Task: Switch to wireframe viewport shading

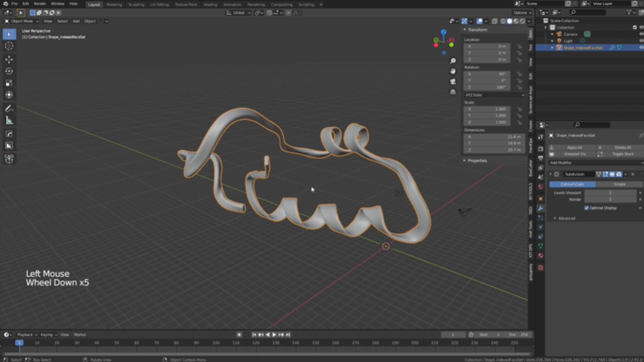Action: tap(503, 21)
